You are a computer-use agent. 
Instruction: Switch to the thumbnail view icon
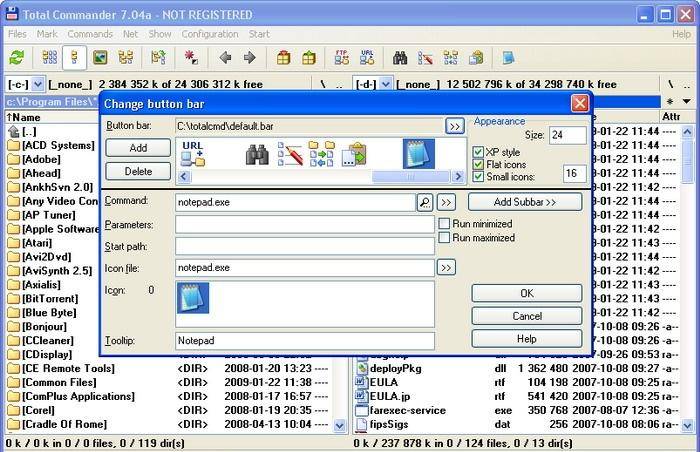[100, 58]
